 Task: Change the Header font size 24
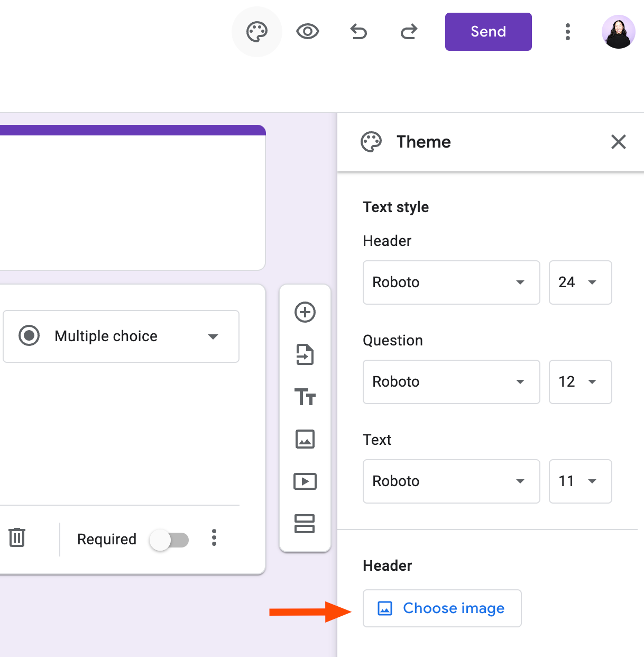pyautogui.click(x=581, y=282)
